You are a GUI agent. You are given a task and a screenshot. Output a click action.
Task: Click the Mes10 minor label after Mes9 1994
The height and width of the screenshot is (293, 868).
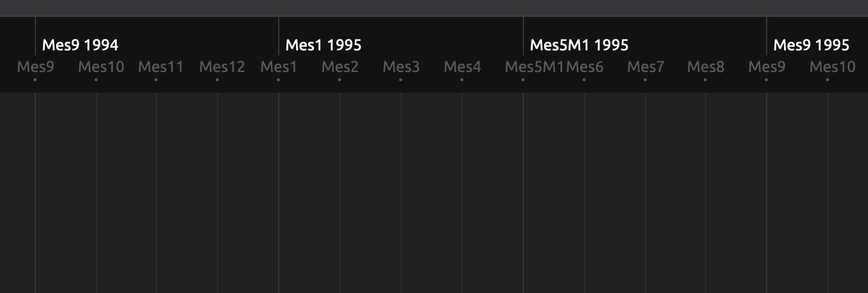[101, 67]
